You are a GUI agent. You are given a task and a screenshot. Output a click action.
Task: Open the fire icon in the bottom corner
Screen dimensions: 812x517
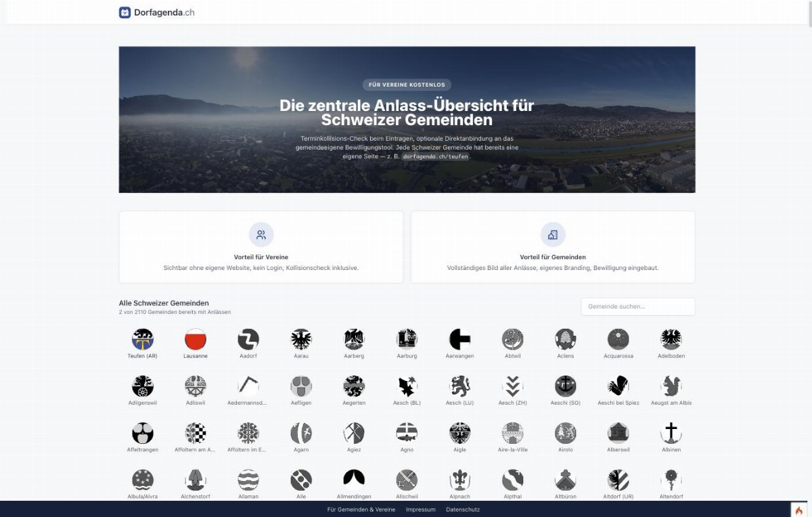click(798, 510)
